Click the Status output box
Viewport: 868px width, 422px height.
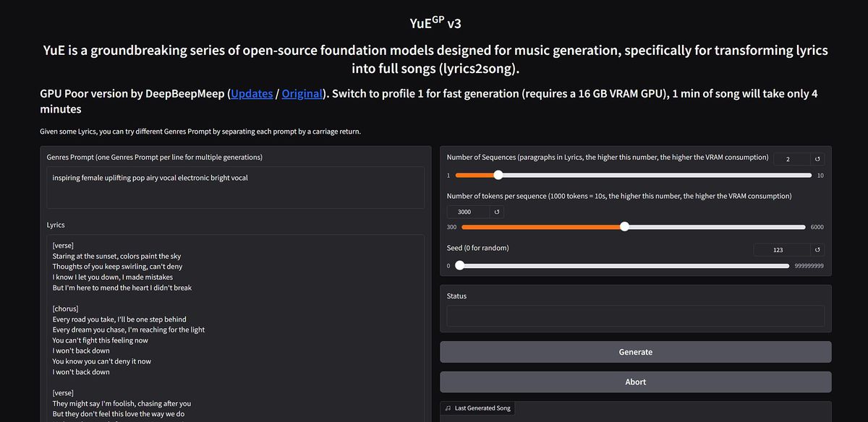636,316
